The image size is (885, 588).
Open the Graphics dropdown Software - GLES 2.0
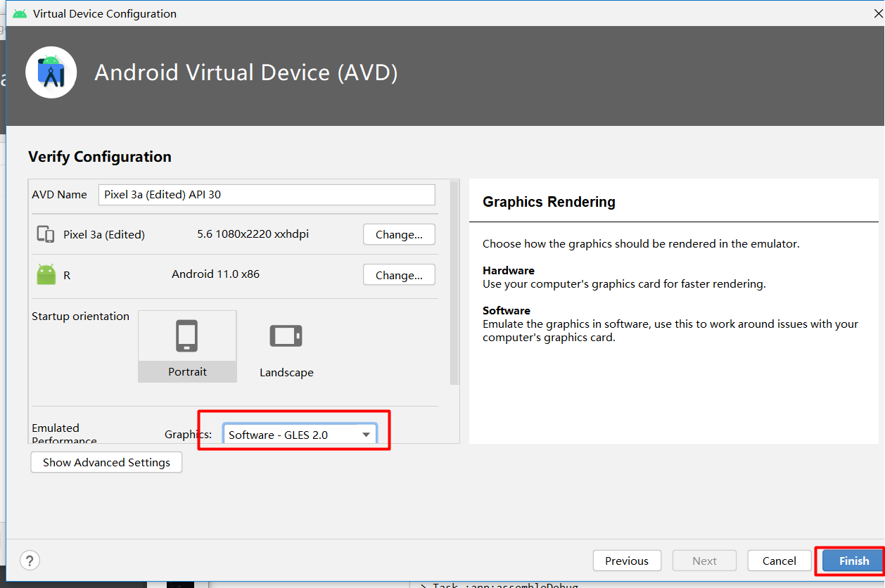300,435
